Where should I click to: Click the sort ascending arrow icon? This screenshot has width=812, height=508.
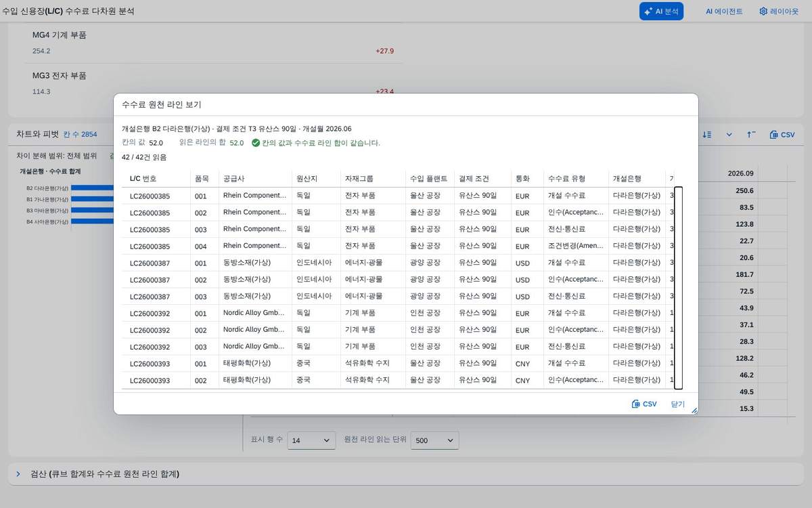pyautogui.click(x=751, y=135)
